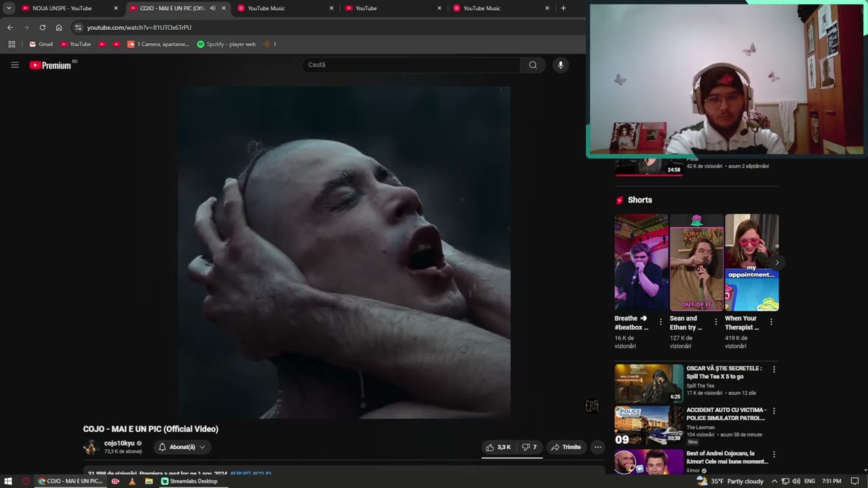
Task: Open the 24:58 video thumbnail
Action: tap(649, 167)
